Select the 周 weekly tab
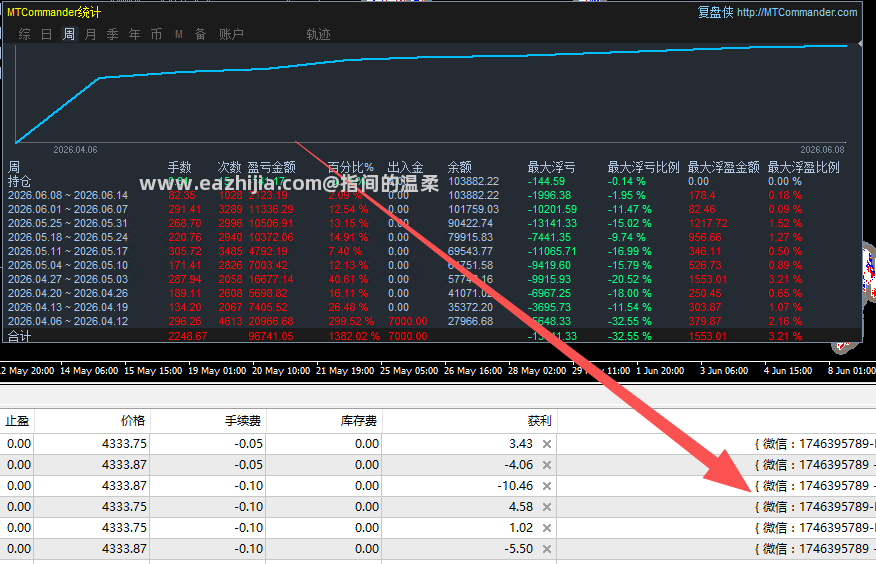The width and height of the screenshot is (876, 564). (x=69, y=34)
